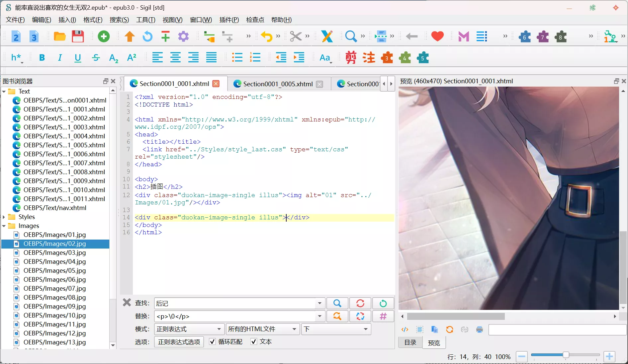The height and width of the screenshot is (364, 628).
Task: Click the Save floppy disk icon
Action: (x=78, y=36)
